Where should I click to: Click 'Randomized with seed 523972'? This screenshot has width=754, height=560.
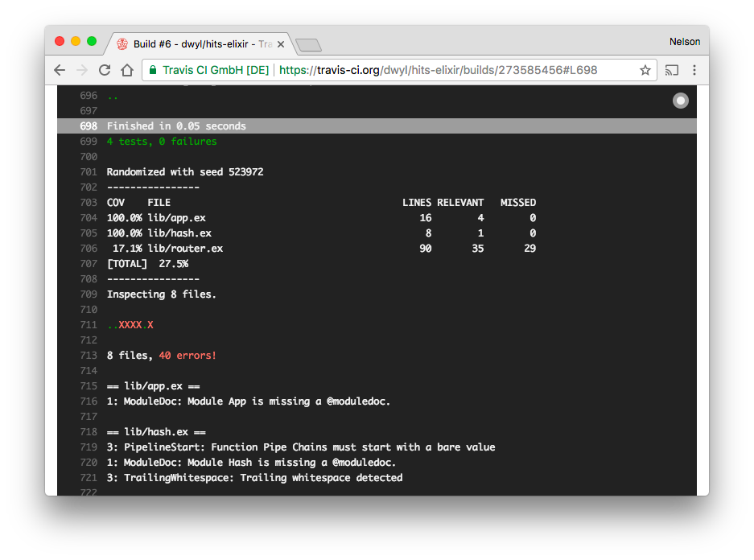tap(185, 172)
